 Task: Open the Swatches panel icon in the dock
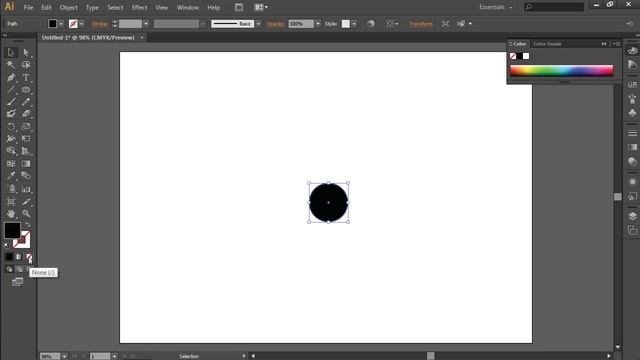pyautogui.click(x=632, y=84)
